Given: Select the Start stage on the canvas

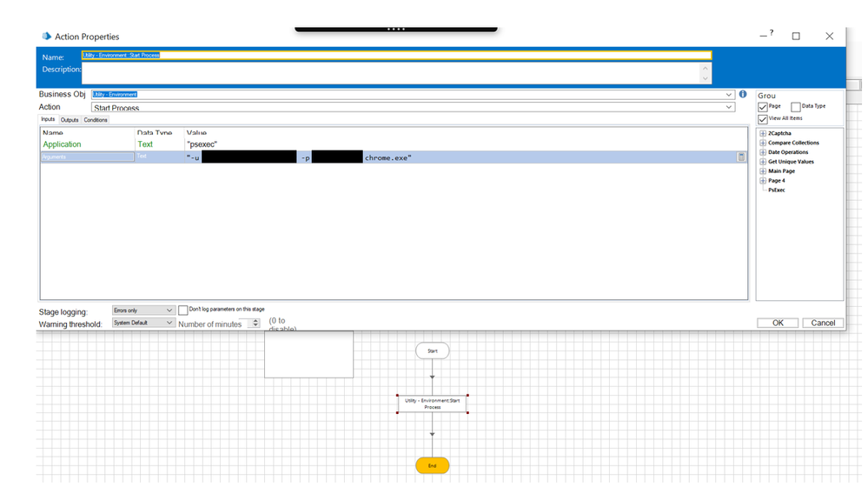Looking at the screenshot, I should point(433,350).
